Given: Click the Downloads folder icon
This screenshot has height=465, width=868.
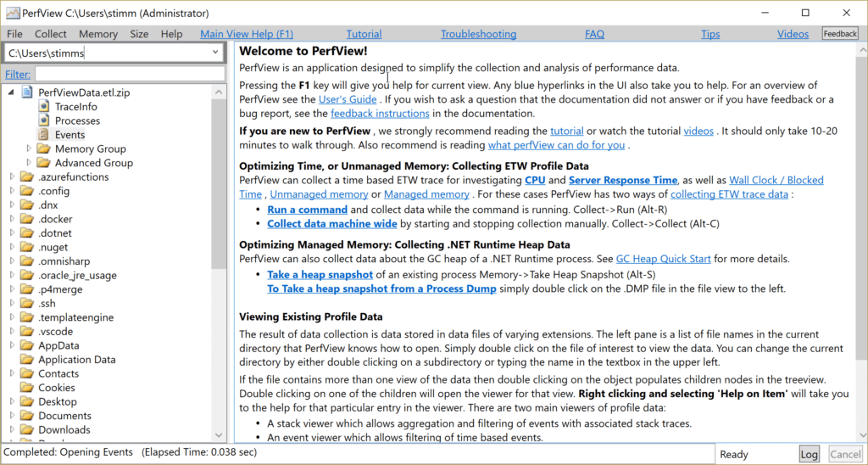Looking at the screenshot, I should (x=27, y=429).
